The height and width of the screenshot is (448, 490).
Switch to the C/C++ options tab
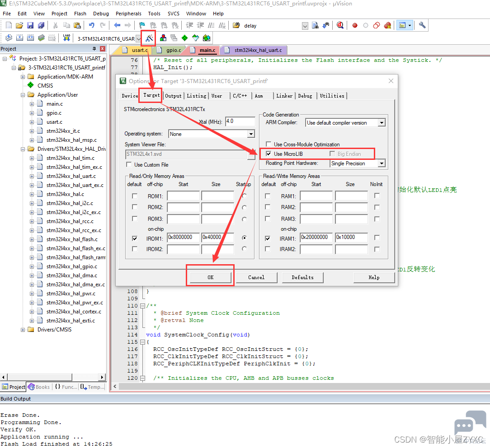pos(240,96)
